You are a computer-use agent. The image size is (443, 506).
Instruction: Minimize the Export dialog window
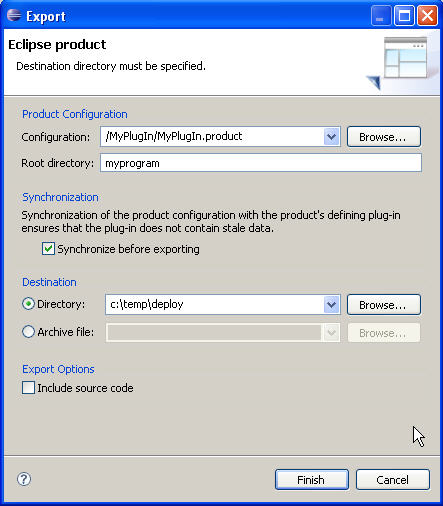point(381,16)
